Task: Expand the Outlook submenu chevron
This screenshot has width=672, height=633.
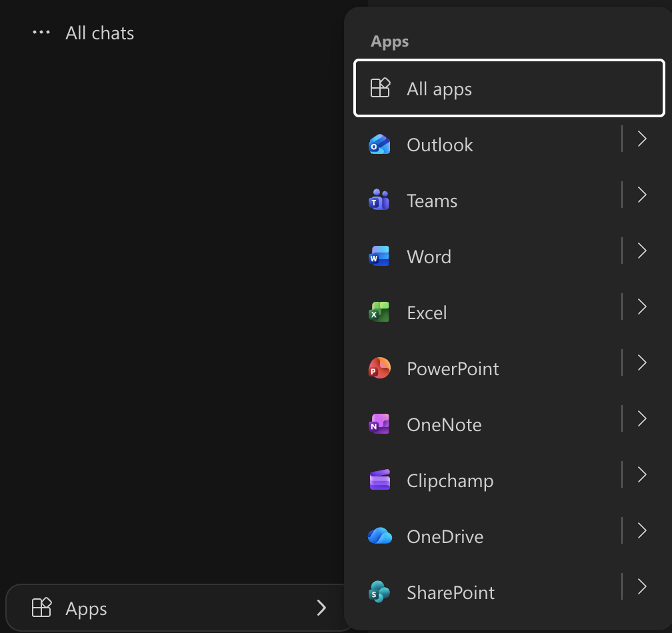Action: [x=642, y=139]
